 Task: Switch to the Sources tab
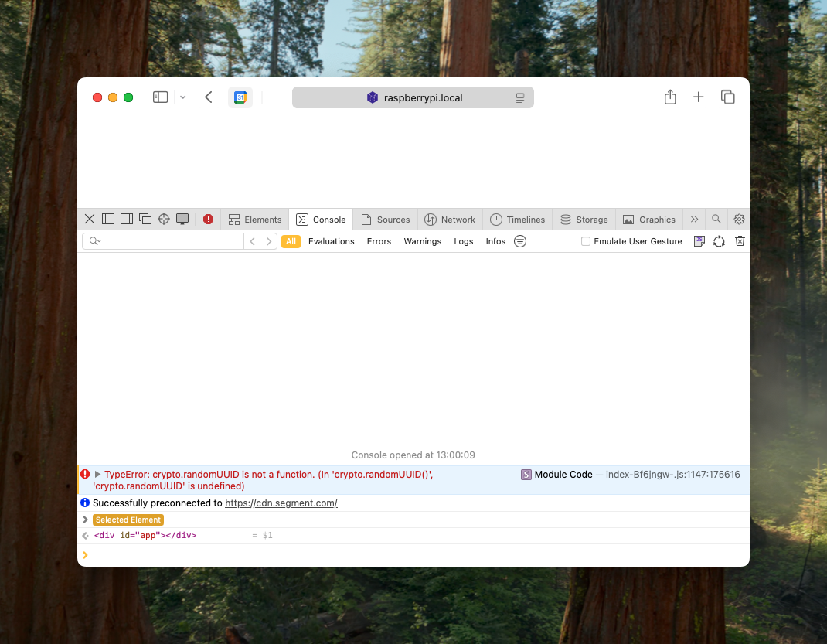point(385,220)
